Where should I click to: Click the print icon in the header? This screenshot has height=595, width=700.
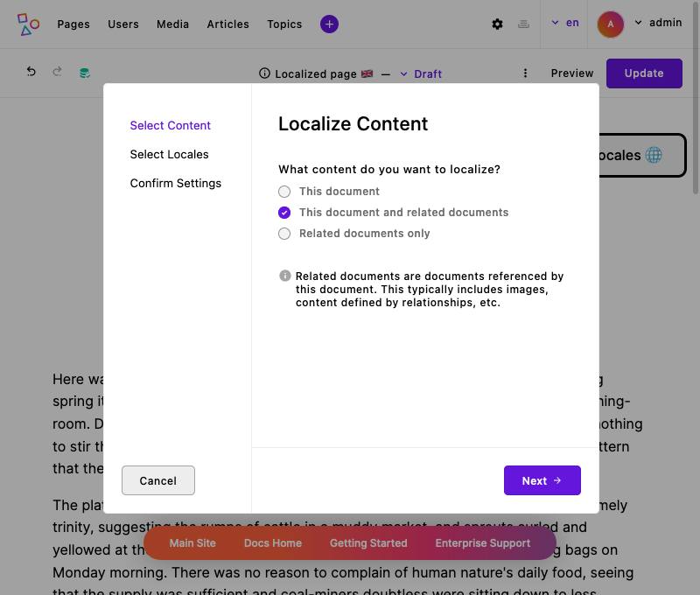pyautogui.click(x=523, y=24)
